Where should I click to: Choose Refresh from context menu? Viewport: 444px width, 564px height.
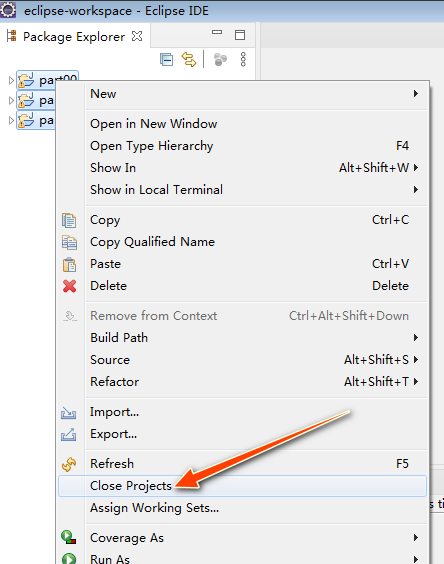[x=243, y=464]
